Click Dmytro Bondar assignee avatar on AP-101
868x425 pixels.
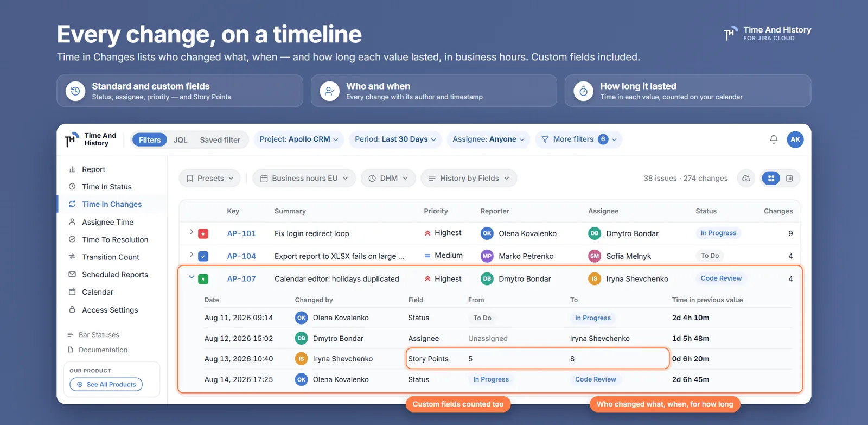tap(594, 233)
